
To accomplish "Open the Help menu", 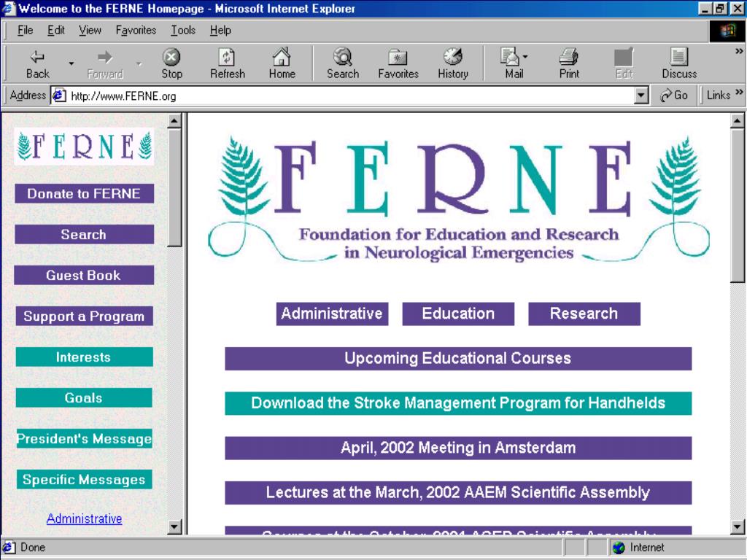I will click(x=220, y=31).
